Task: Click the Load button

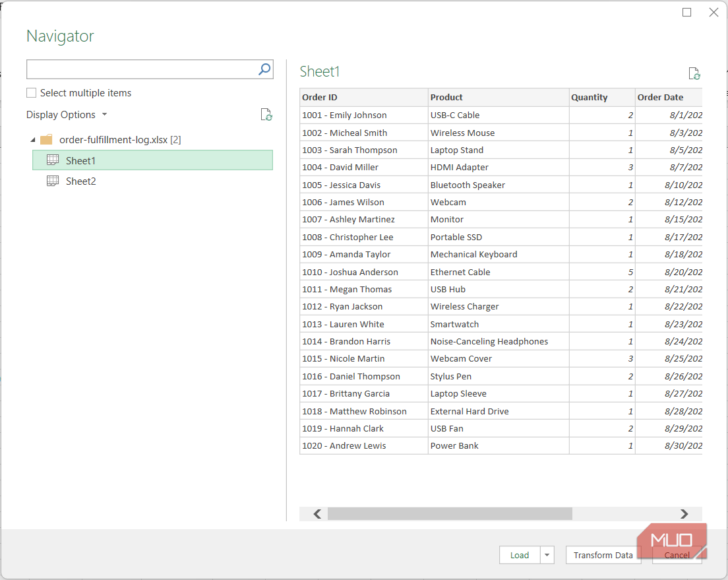Action: pos(520,555)
